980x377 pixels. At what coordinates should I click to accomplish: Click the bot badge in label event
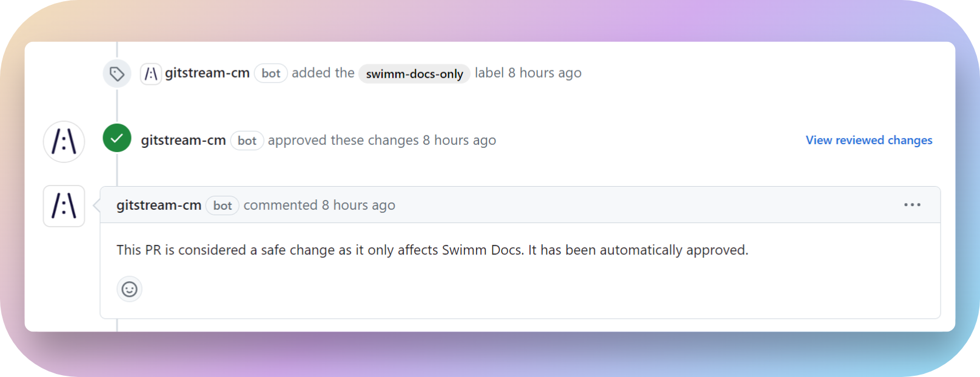click(270, 73)
